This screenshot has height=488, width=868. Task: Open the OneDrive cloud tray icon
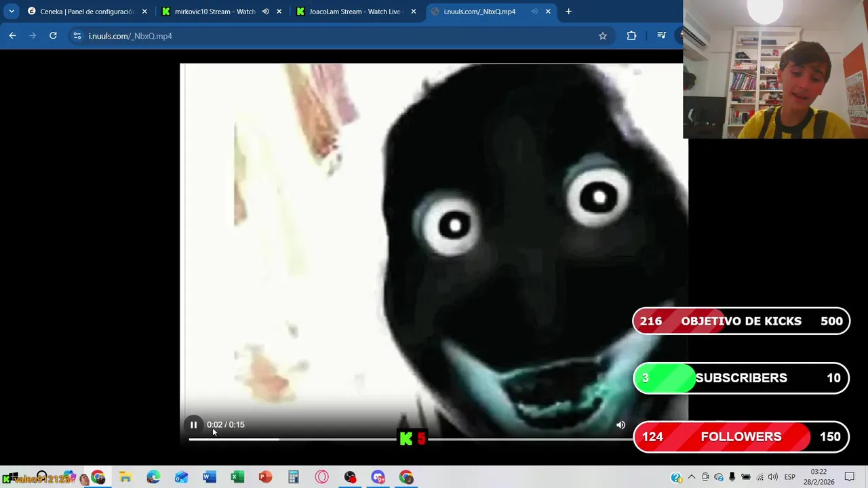pyautogui.click(x=719, y=477)
